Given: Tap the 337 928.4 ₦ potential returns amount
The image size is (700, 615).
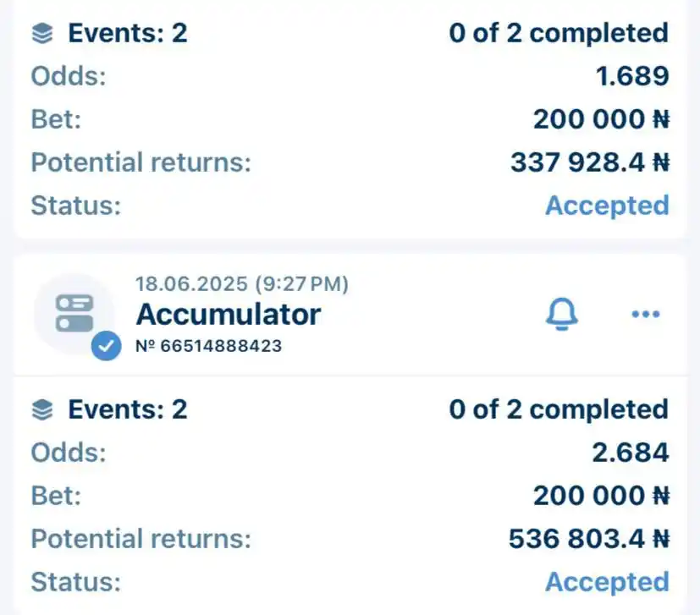Looking at the screenshot, I should (590, 162).
